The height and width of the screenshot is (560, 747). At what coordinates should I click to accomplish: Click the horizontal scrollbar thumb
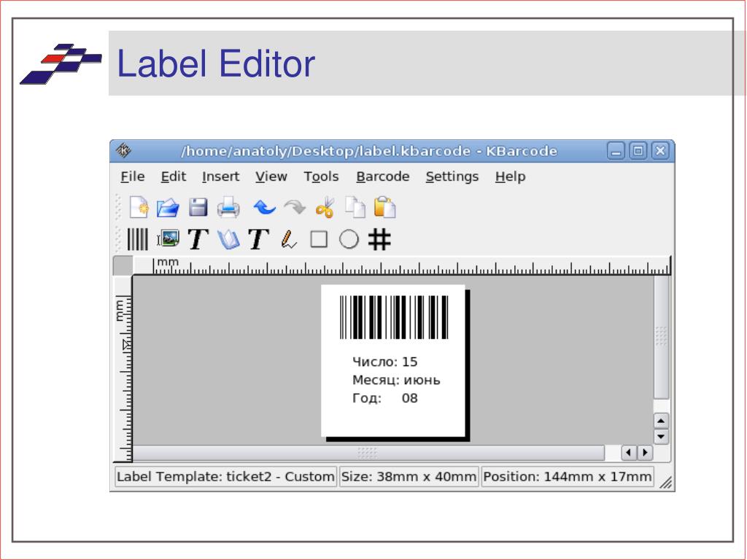click(x=368, y=452)
